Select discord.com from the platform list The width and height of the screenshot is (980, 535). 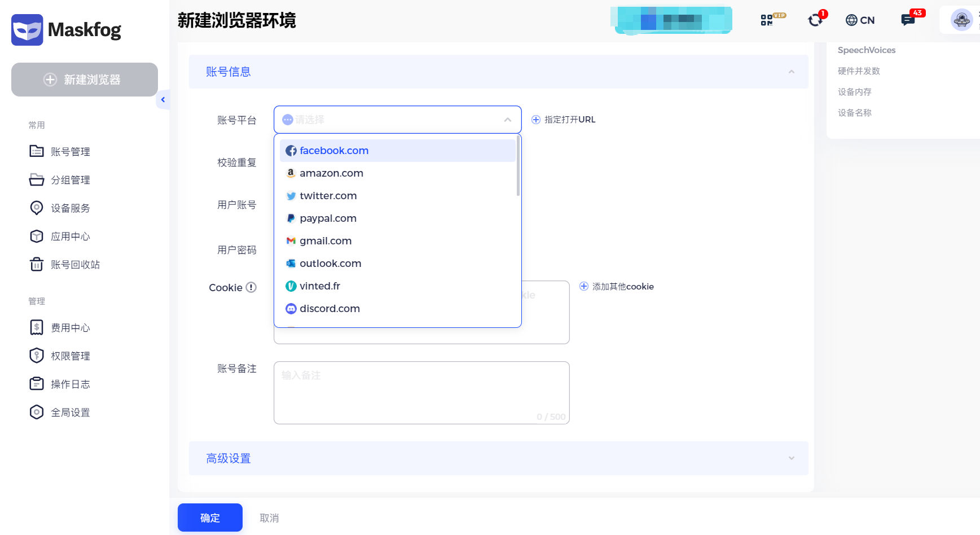(x=398, y=309)
